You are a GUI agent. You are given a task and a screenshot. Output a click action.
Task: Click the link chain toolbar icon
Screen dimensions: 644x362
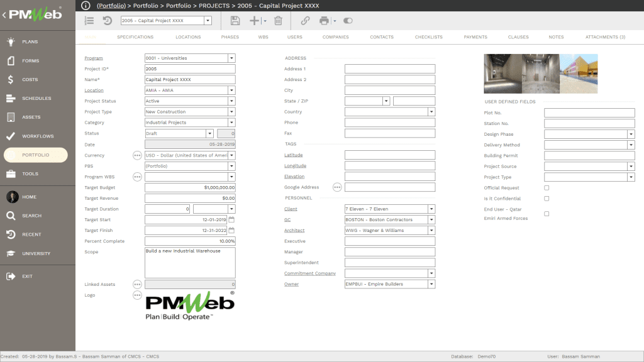[x=305, y=21]
